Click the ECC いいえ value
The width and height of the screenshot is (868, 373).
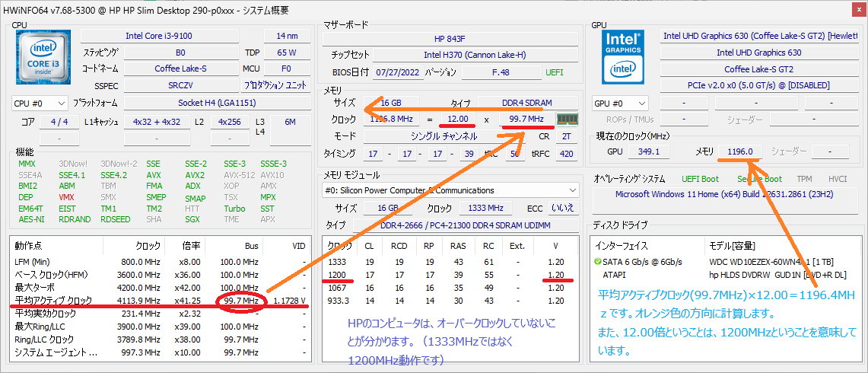tap(564, 208)
